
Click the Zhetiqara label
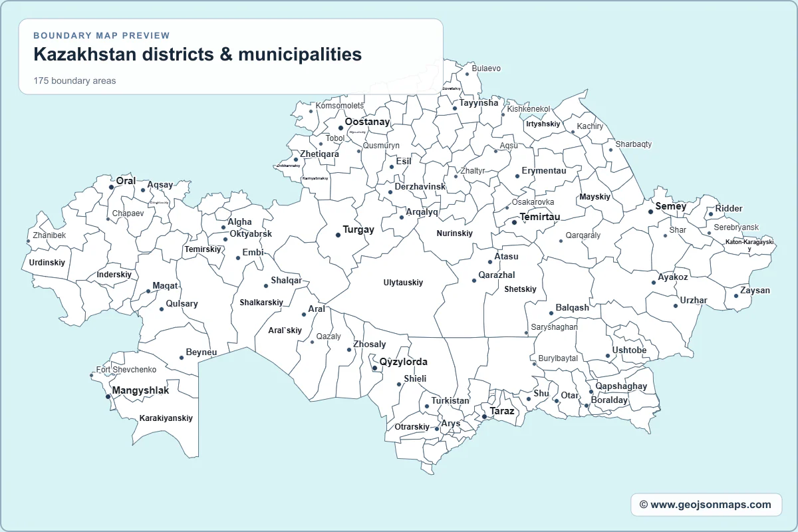[x=319, y=154]
